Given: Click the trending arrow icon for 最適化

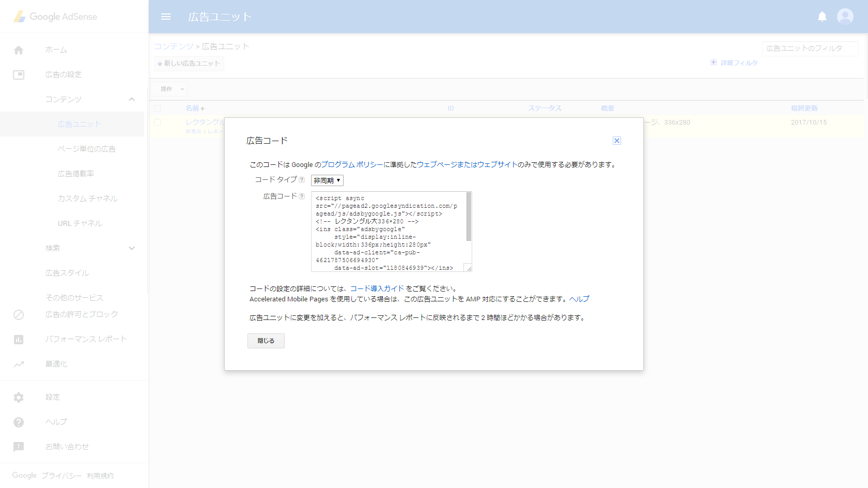Looking at the screenshot, I should [19, 364].
